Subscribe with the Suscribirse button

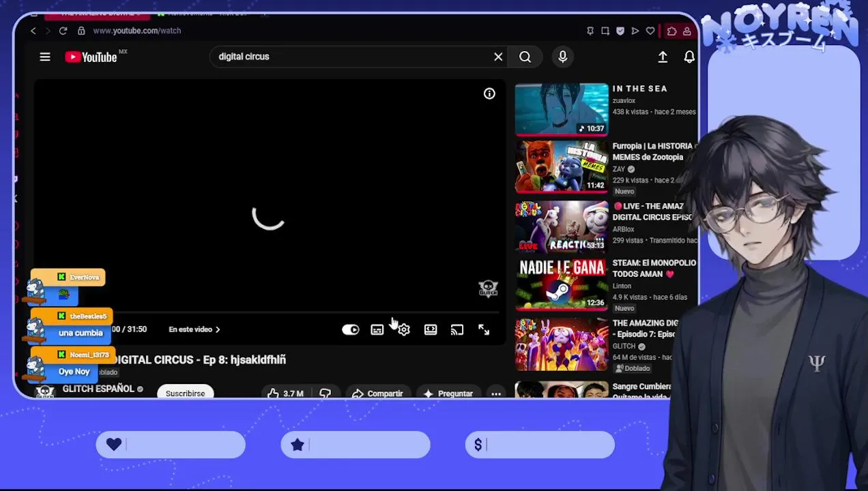click(185, 393)
